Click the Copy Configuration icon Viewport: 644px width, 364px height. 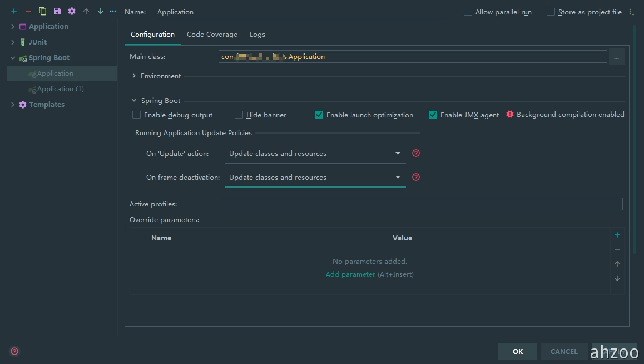coord(43,11)
